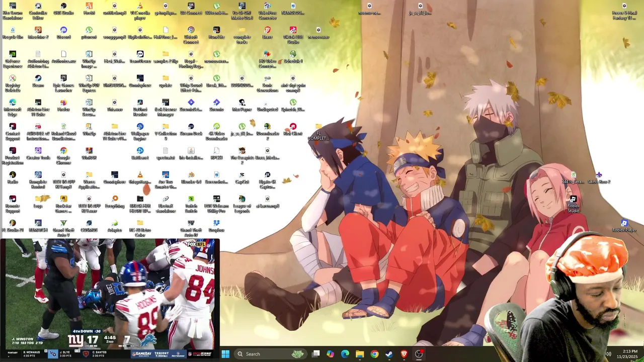
Task: Open the Everything search desktop shortcut
Action: coord(115,202)
